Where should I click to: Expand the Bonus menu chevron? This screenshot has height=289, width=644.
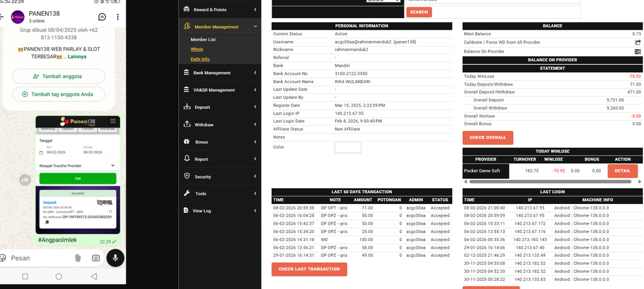point(255,142)
